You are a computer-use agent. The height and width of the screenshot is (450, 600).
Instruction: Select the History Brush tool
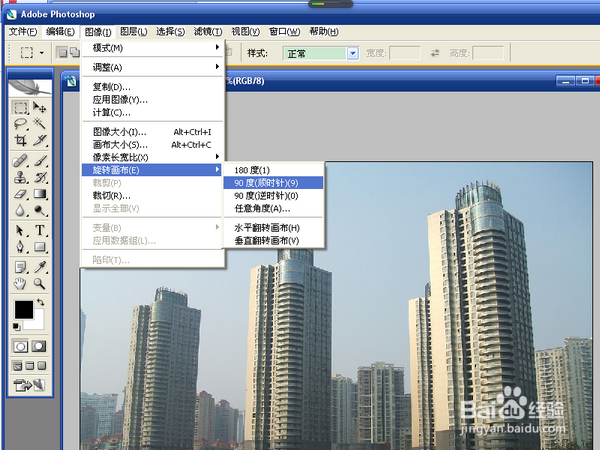tap(40, 177)
